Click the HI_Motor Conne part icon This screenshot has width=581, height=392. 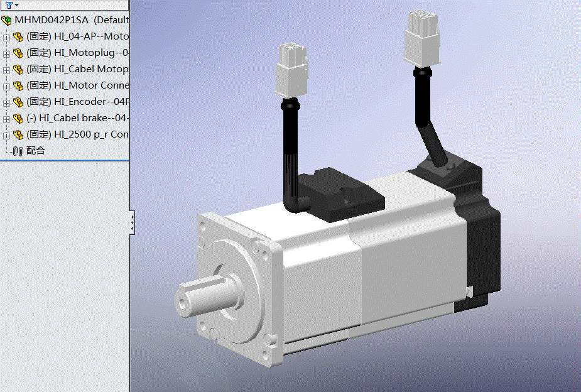pyautogui.click(x=18, y=85)
